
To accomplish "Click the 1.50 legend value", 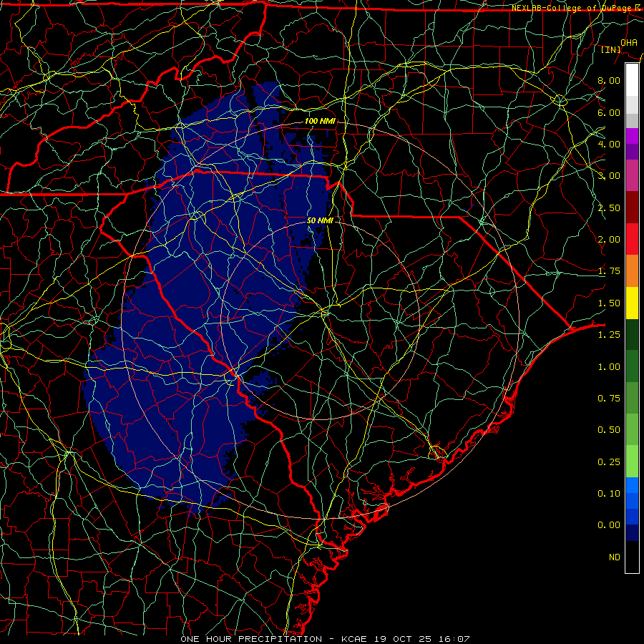I will pyautogui.click(x=609, y=303).
